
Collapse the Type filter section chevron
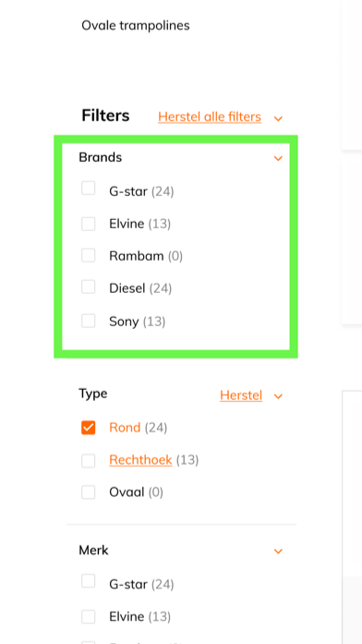click(278, 396)
